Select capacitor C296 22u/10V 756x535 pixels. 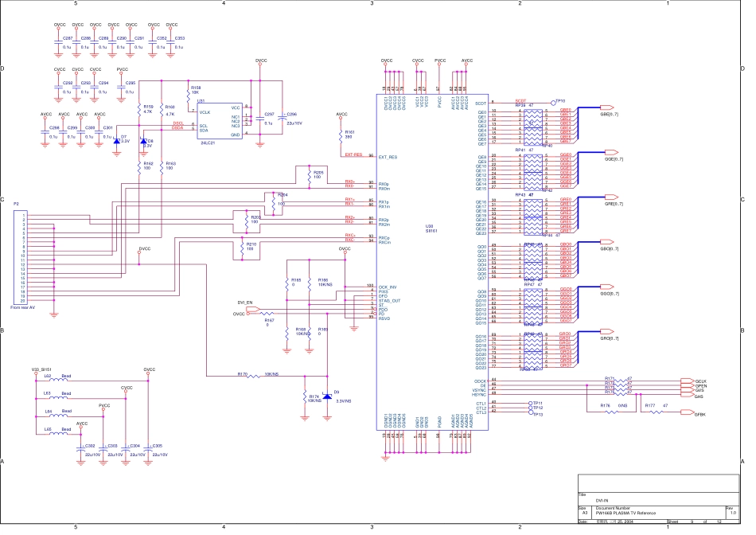coord(281,120)
